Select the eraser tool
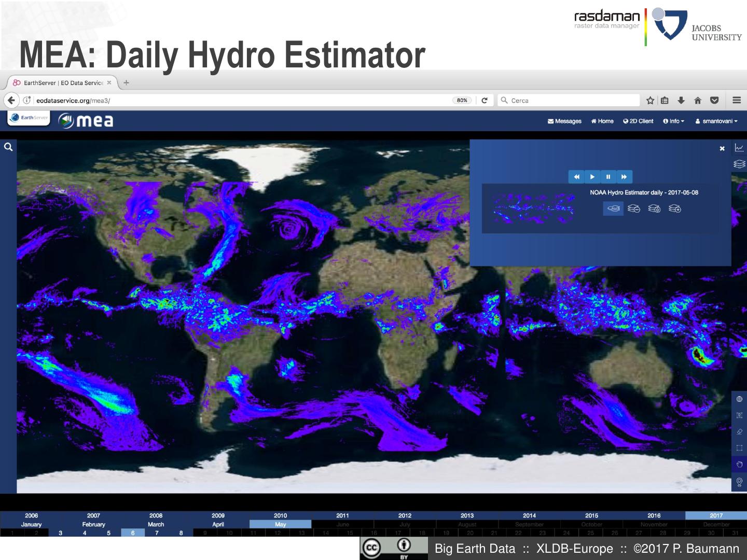Image resolution: width=747 pixels, height=560 pixels. tap(739, 431)
